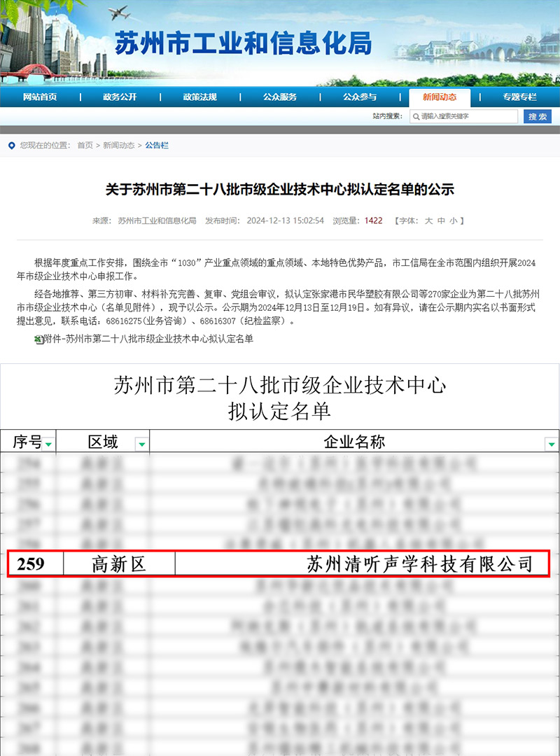Open the 政务公开 menu
This screenshot has width=560, height=756.
click(x=119, y=98)
